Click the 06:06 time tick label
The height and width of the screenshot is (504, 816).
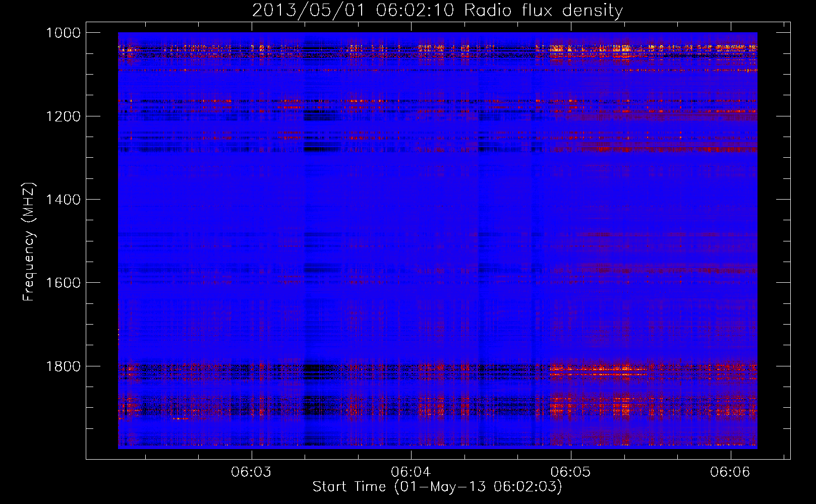(x=730, y=472)
